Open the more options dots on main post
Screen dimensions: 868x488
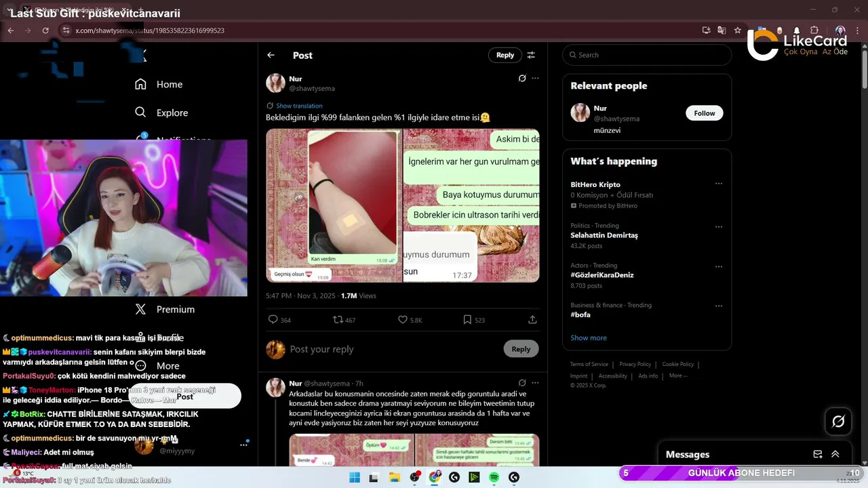coord(535,79)
